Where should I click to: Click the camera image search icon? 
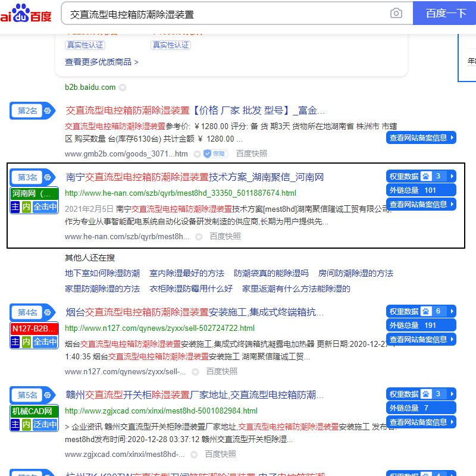click(396, 13)
